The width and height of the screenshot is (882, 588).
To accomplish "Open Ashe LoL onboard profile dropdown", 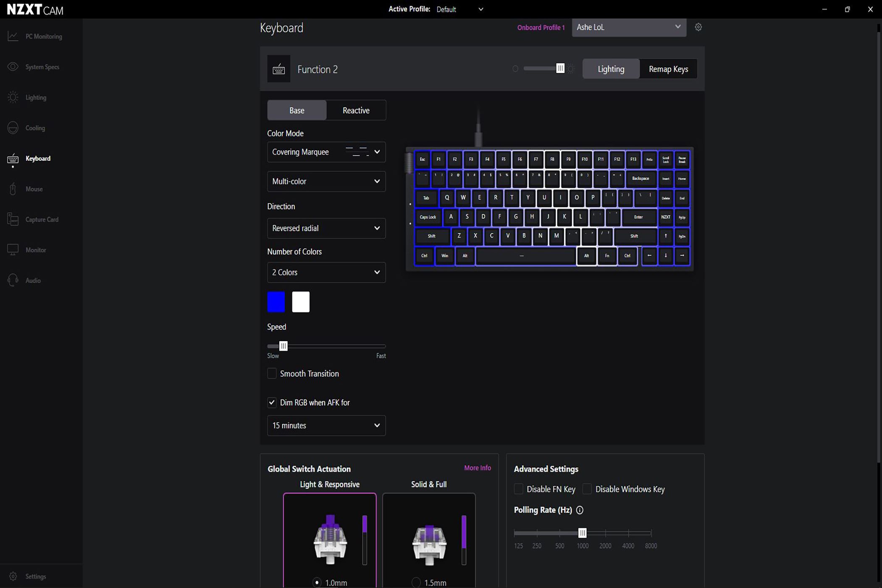I will point(629,27).
